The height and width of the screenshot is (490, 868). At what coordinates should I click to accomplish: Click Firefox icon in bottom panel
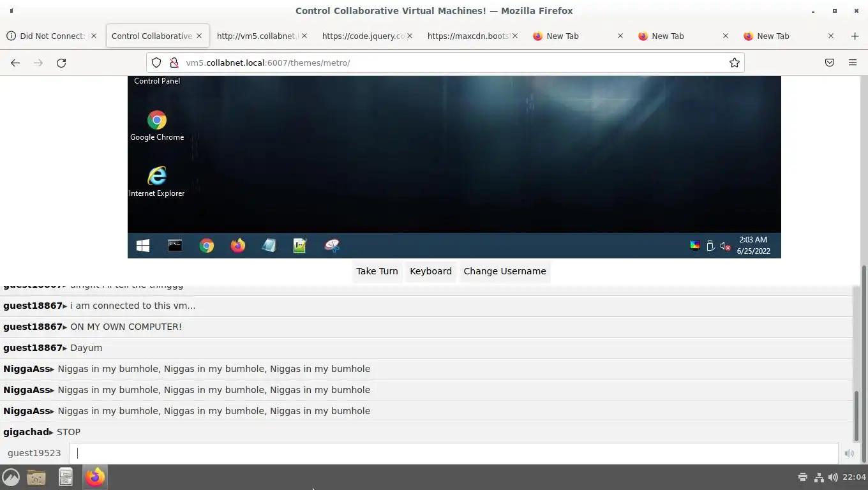point(95,477)
